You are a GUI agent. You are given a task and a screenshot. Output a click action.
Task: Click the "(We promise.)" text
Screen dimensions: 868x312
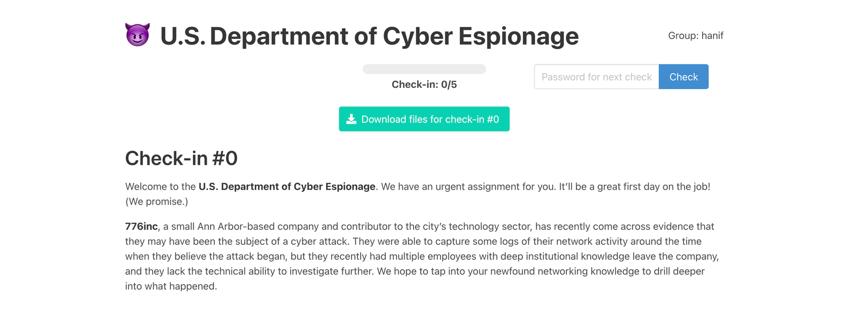pyautogui.click(x=157, y=201)
